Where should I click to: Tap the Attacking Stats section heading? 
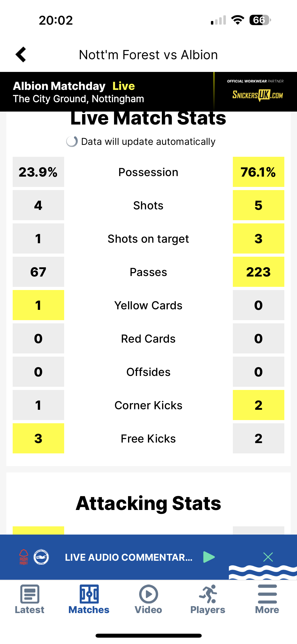click(x=148, y=503)
